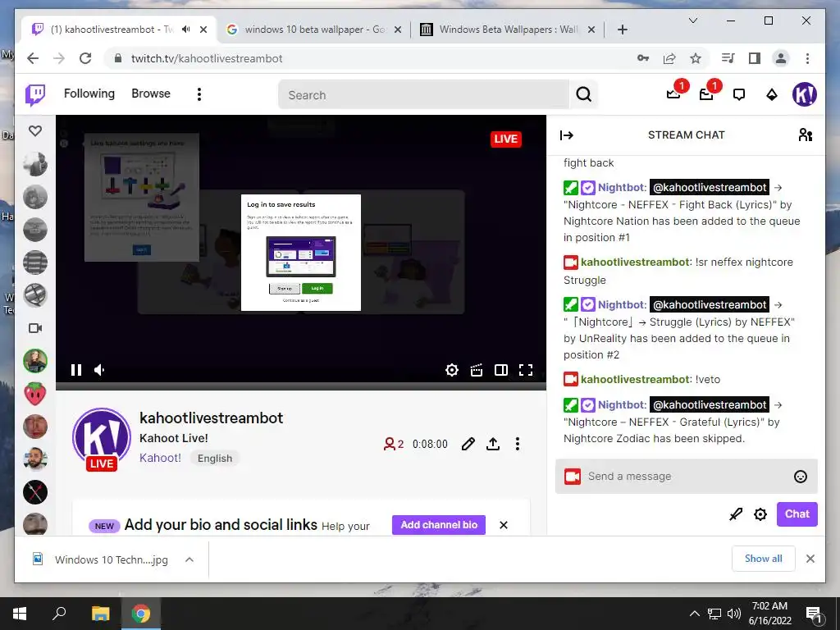Open the Twitch more options menu
The height and width of the screenshot is (630, 840).
point(199,94)
